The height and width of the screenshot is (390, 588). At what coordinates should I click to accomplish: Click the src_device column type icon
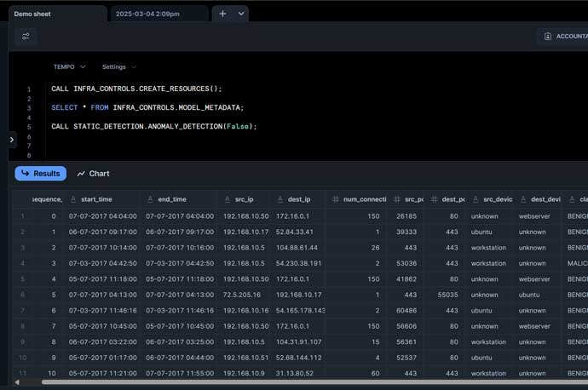[474, 198]
